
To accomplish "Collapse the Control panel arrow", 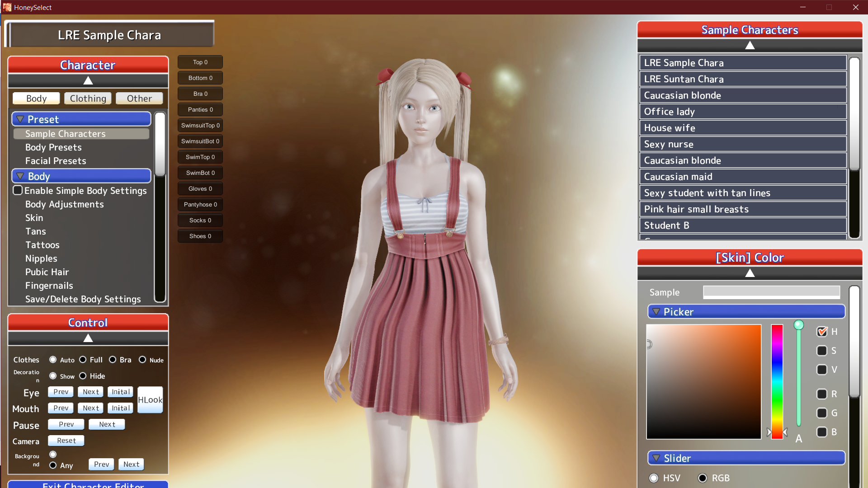I will tap(88, 338).
